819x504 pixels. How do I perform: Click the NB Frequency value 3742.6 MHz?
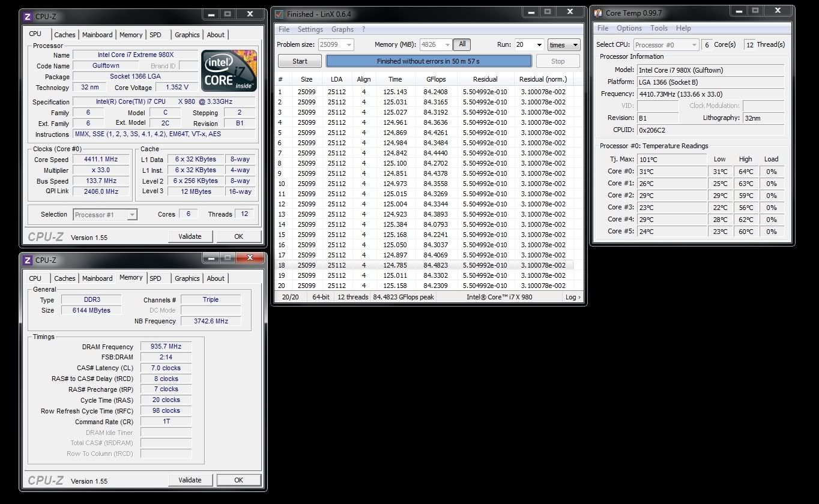point(211,321)
